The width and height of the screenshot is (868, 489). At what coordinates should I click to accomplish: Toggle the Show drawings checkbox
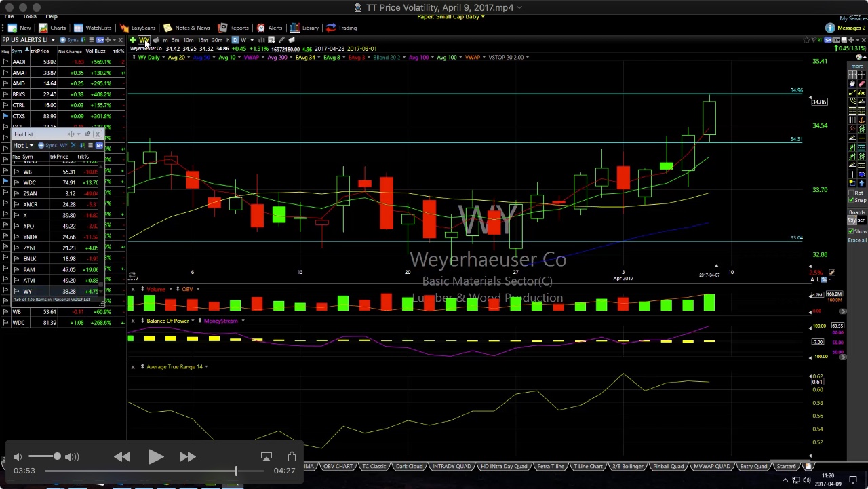tap(852, 231)
